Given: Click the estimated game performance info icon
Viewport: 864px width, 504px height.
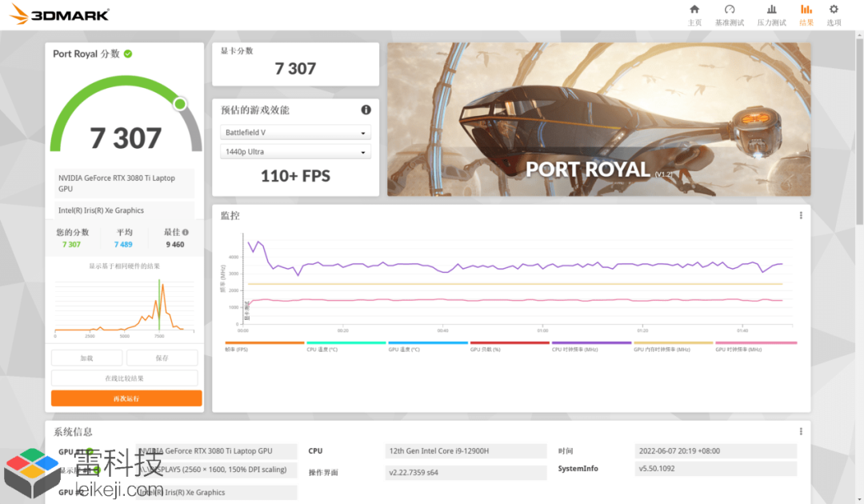Looking at the screenshot, I should point(366,110).
